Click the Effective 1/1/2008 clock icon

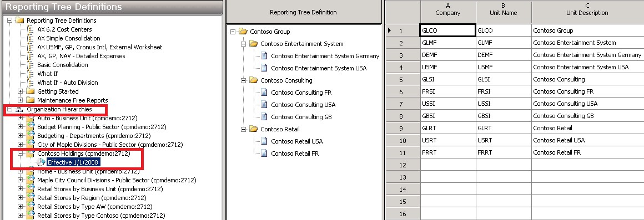click(41, 162)
